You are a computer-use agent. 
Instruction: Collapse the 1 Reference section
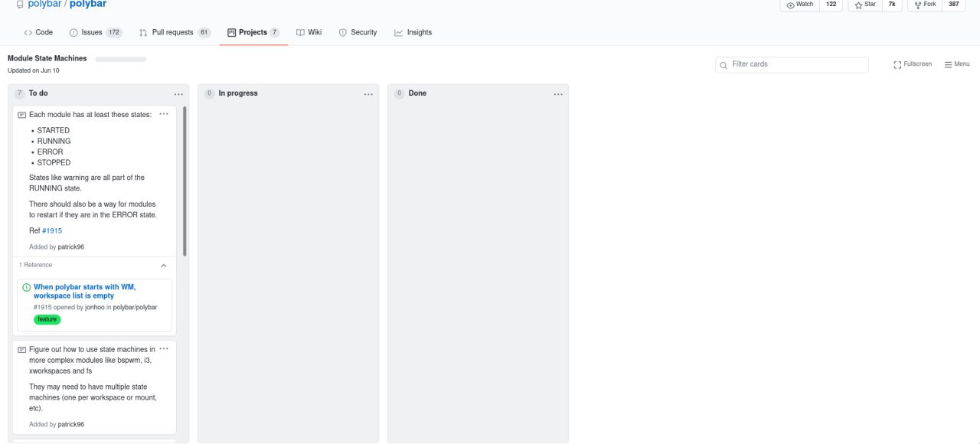coord(164,266)
